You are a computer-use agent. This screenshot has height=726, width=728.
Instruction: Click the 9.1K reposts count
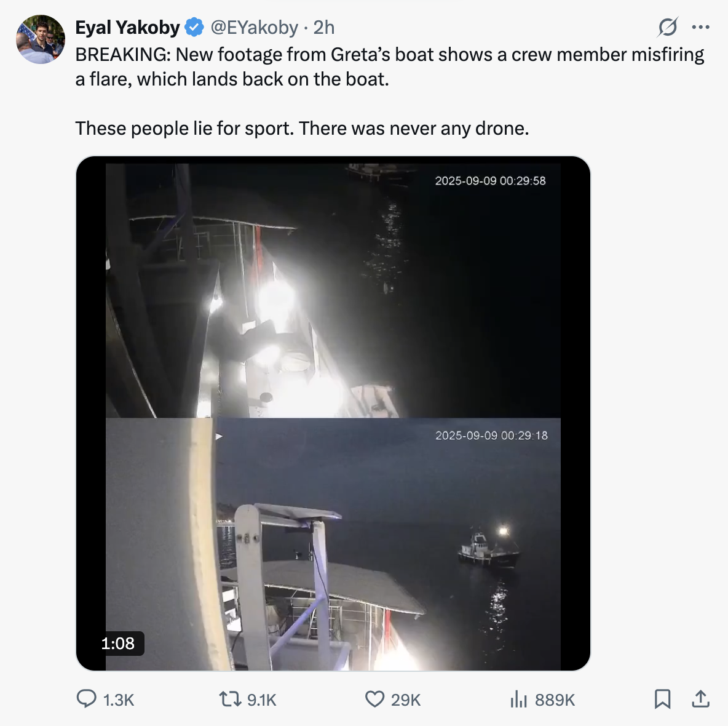262,700
